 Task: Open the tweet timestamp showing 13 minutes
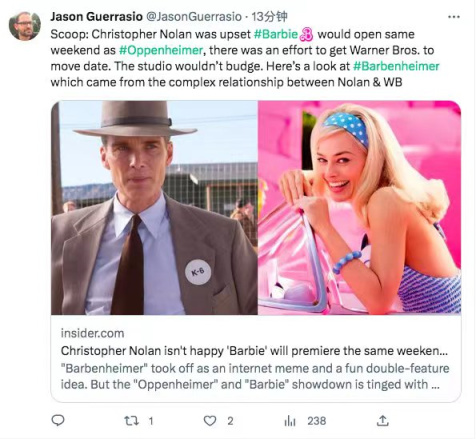pyautogui.click(x=269, y=17)
